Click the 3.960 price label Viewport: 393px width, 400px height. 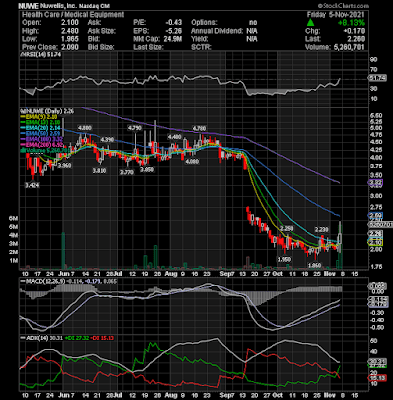(x=64, y=165)
